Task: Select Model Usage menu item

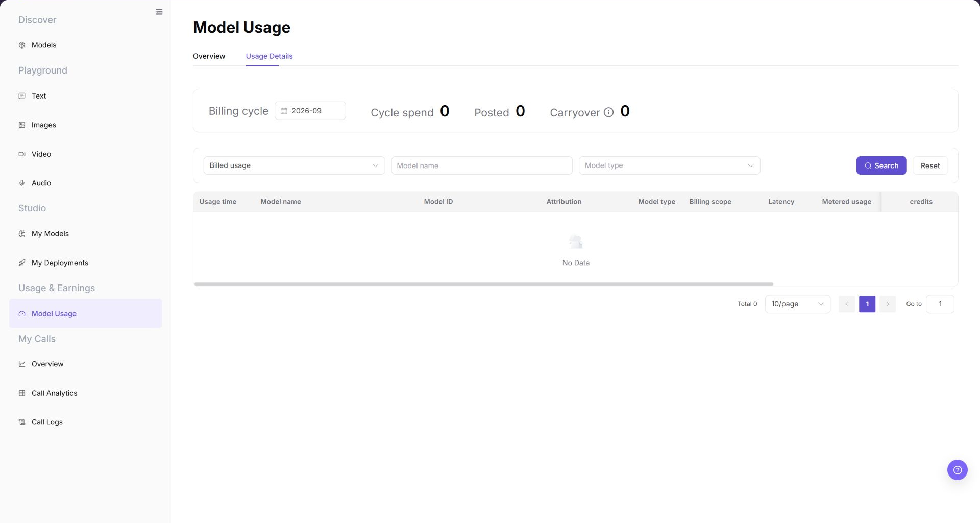Action: 85,314
